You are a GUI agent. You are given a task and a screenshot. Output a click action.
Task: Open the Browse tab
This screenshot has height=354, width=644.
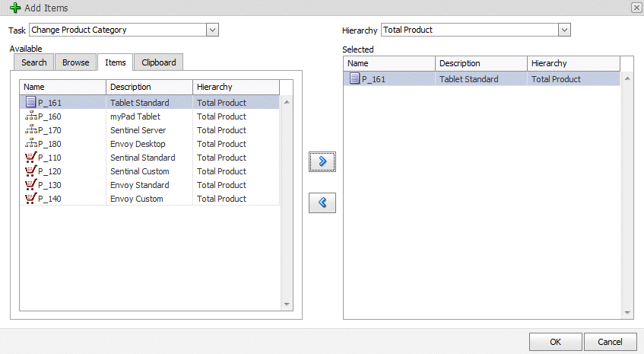pos(75,62)
